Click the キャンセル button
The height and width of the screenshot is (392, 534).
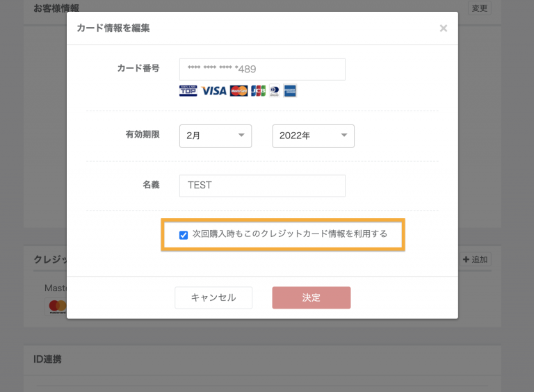point(213,297)
